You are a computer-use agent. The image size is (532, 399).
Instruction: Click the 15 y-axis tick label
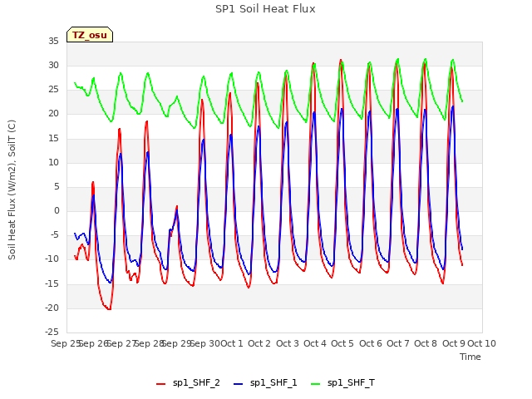53,138
